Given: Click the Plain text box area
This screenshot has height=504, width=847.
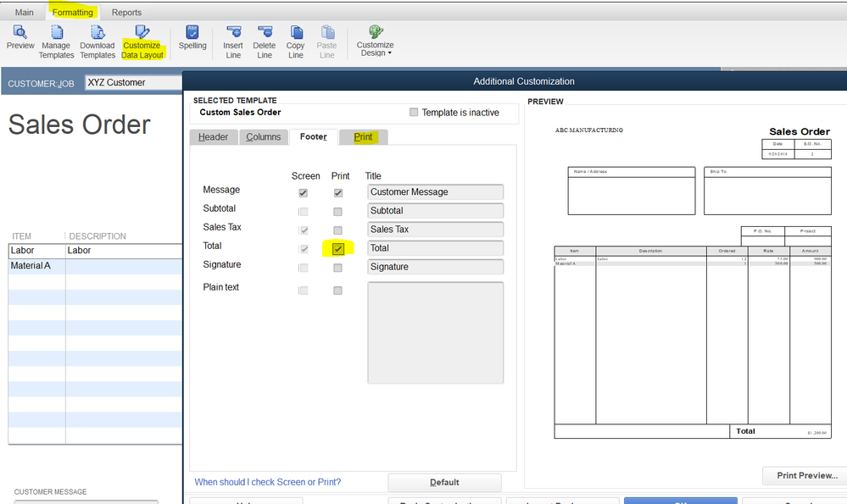Looking at the screenshot, I should point(436,332).
